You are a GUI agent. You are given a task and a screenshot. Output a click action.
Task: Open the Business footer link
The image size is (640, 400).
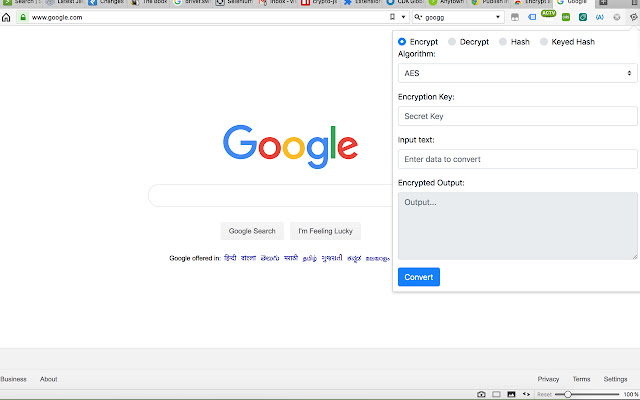pos(13,379)
